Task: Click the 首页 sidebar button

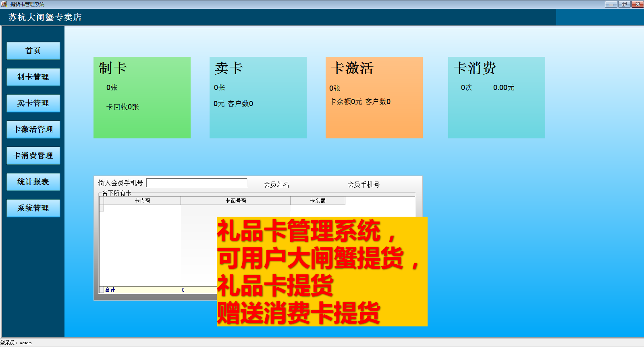Action: point(33,51)
